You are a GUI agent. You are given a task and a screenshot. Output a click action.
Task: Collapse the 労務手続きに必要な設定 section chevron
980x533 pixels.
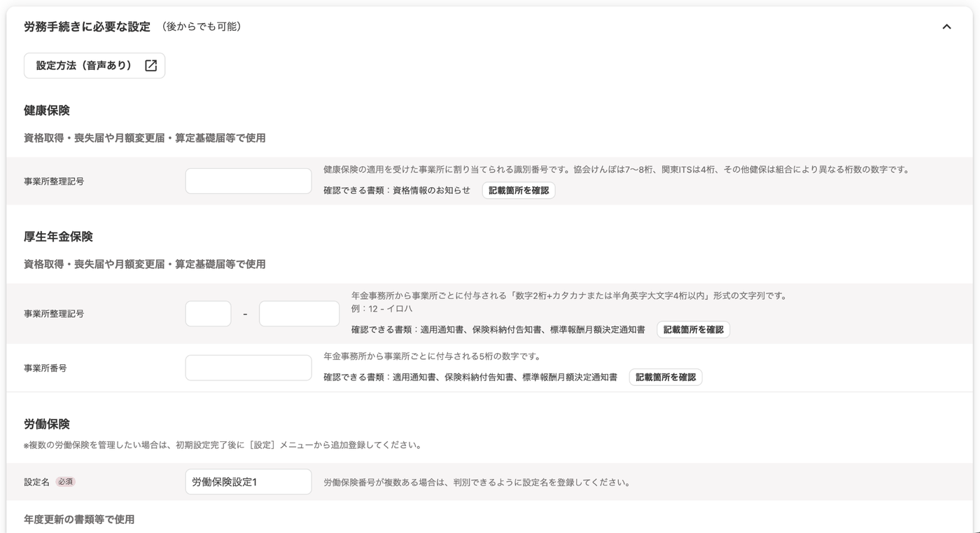946,27
